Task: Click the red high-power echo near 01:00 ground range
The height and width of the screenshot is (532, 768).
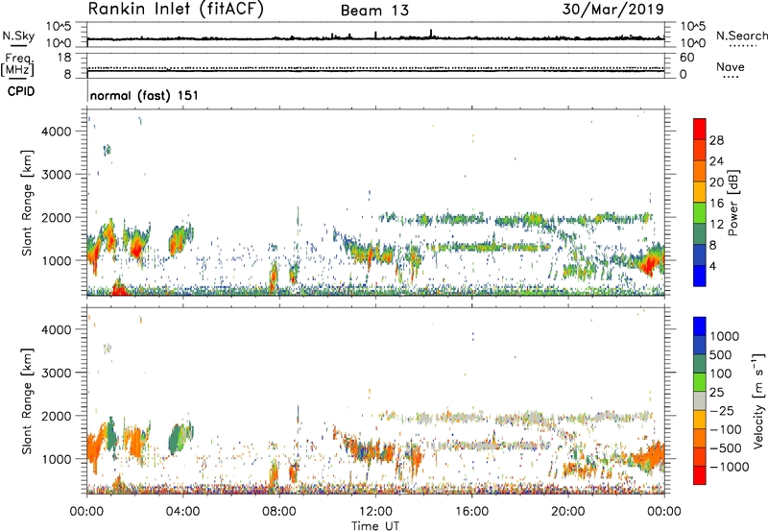Action: (119, 289)
